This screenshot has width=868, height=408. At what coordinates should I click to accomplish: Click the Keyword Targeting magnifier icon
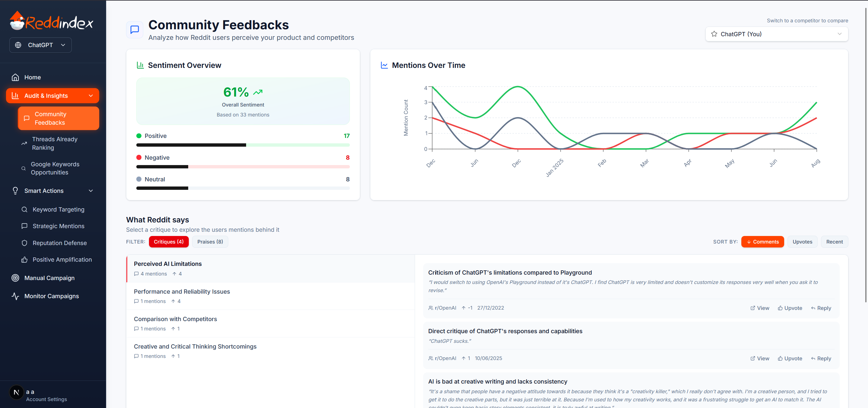(x=24, y=209)
